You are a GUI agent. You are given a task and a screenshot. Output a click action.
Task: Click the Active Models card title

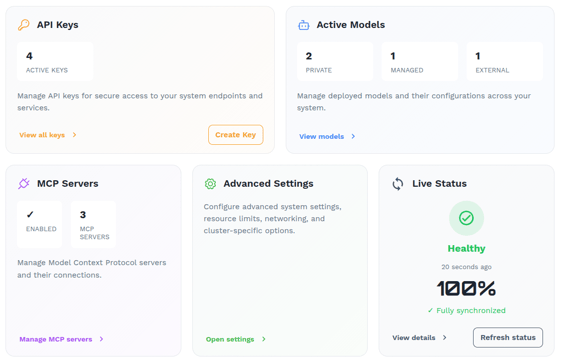click(x=351, y=25)
